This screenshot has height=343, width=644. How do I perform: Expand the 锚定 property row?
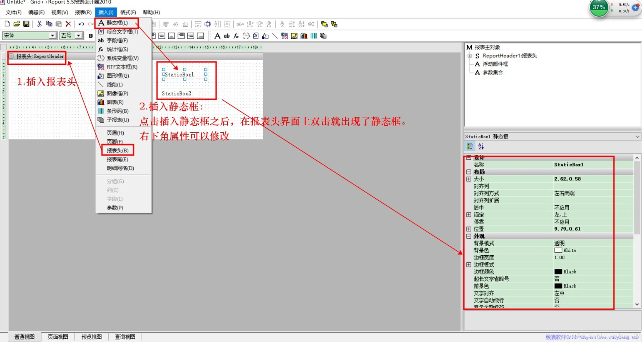point(469,215)
